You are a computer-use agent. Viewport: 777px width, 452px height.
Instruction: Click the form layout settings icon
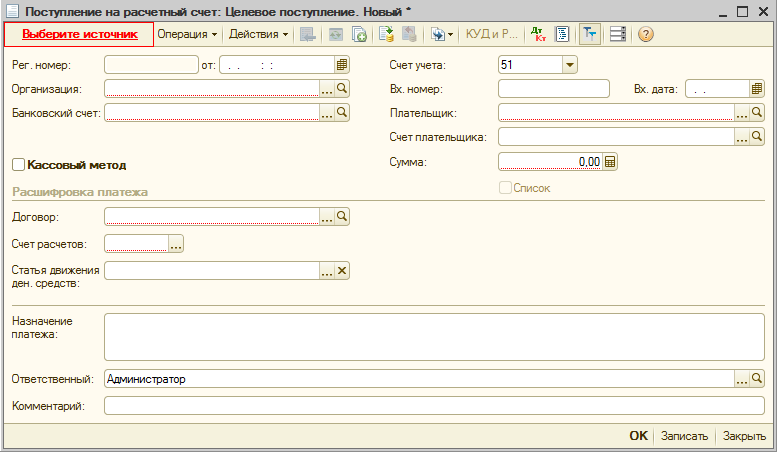617,34
